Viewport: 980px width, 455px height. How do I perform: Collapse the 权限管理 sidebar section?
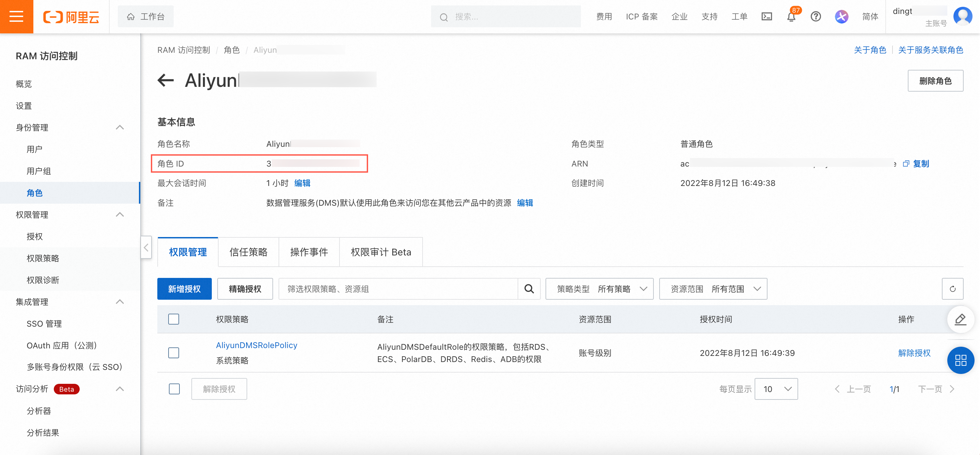(x=120, y=215)
